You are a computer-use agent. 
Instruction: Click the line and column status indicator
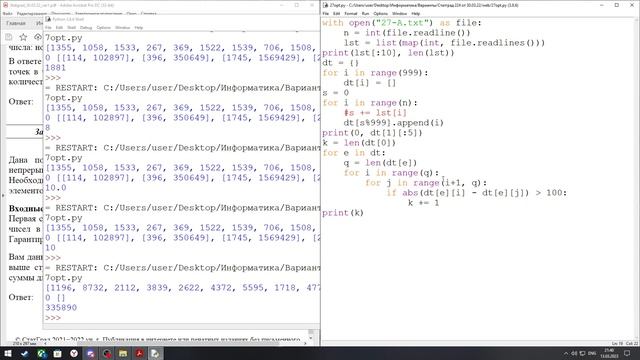click(625, 344)
